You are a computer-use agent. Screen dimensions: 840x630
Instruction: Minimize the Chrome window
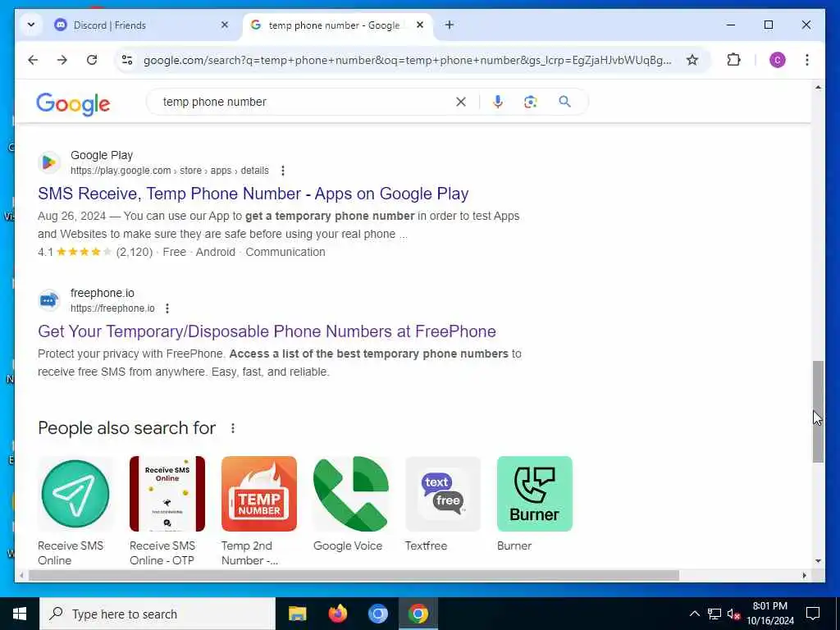[730, 25]
